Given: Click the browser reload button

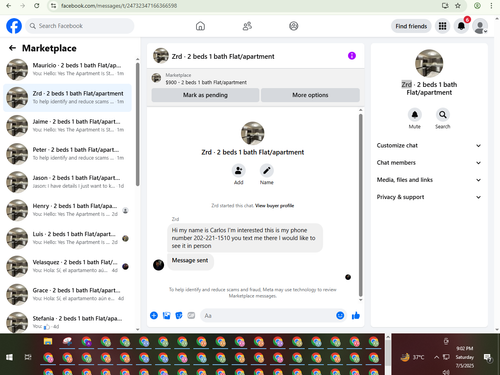Looking at the screenshot, I should coord(37,6).
